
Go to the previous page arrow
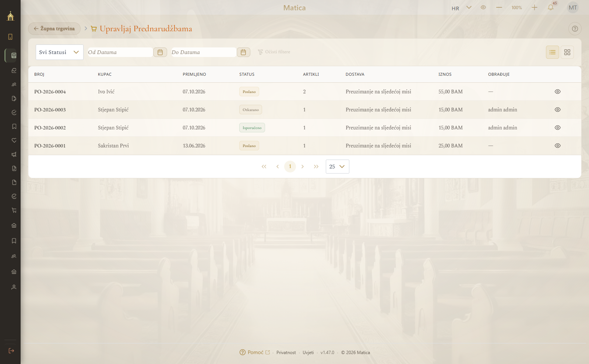(278, 167)
